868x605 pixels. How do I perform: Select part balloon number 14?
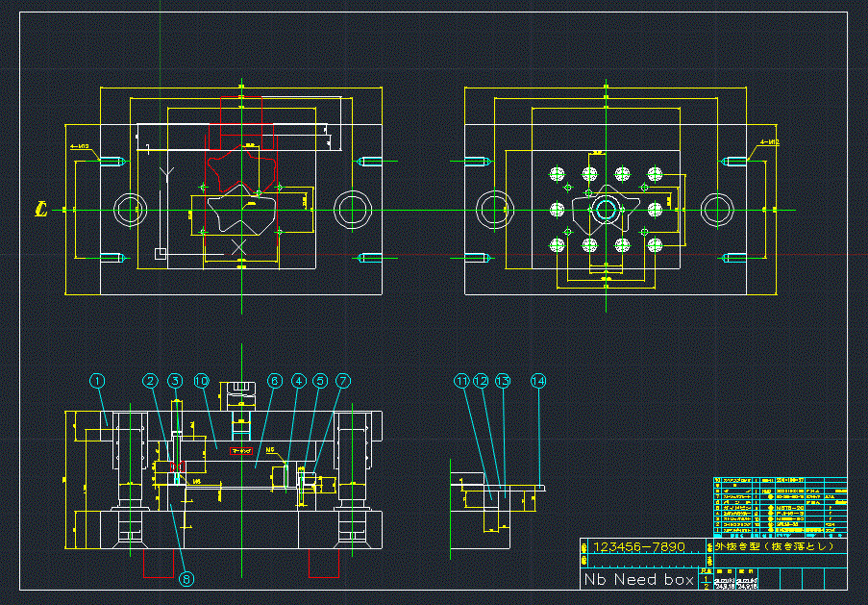click(x=538, y=381)
